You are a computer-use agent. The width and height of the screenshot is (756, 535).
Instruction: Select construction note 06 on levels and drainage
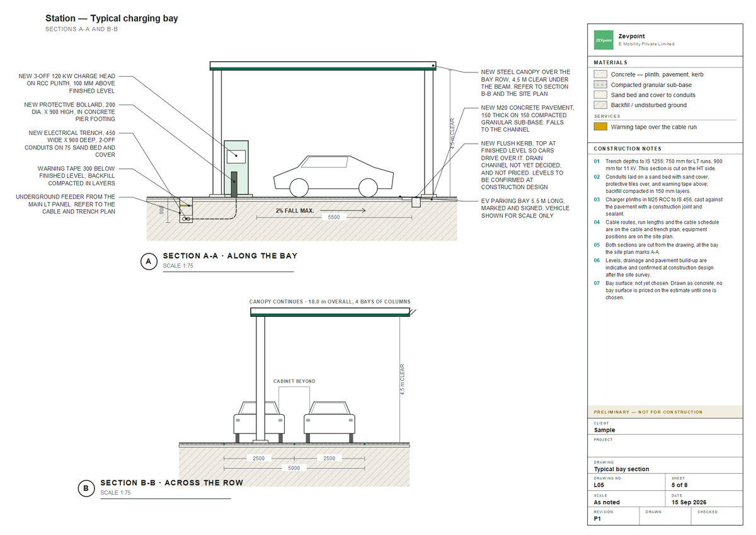click(x=658, y=267)
